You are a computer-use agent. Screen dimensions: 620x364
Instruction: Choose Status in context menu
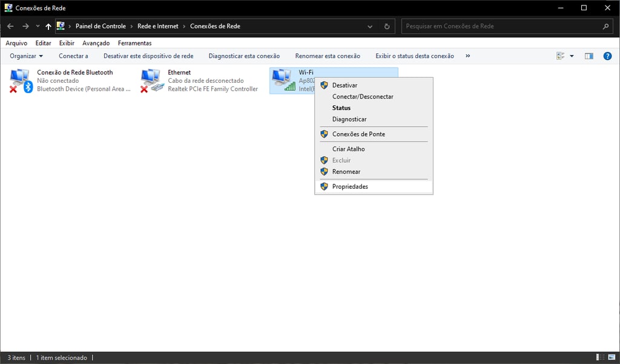(374, 108)
